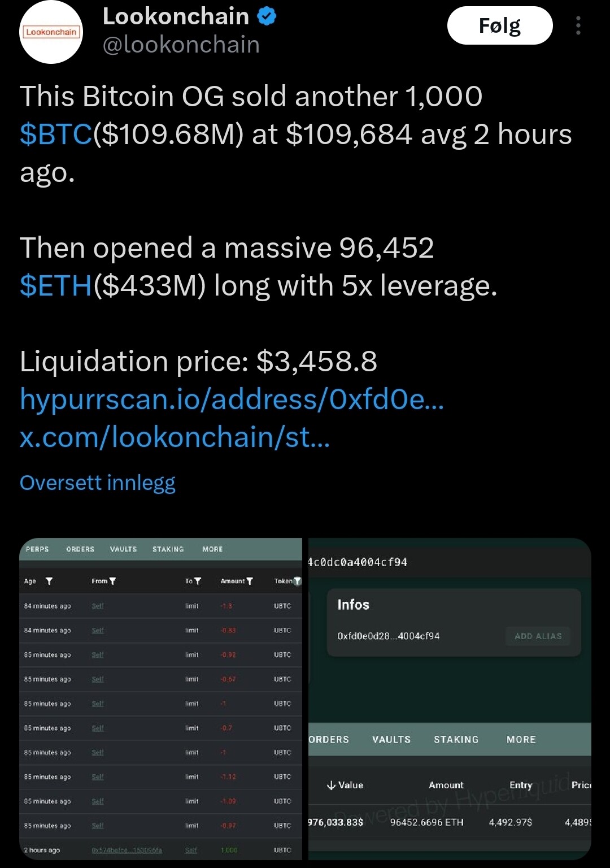Sort by the Value column arrow
The width and height of the screenshot is (610, 868).
pos(332,785)
